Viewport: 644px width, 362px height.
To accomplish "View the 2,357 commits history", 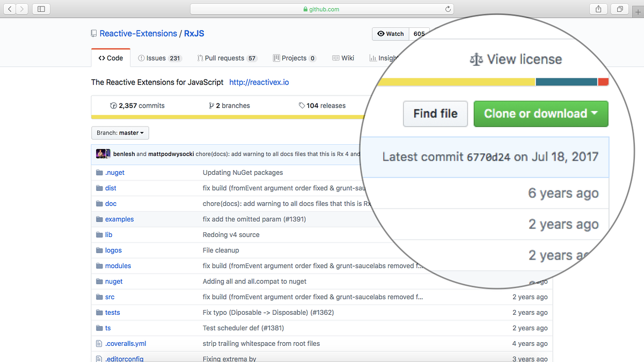I will (x=137, y=106).
